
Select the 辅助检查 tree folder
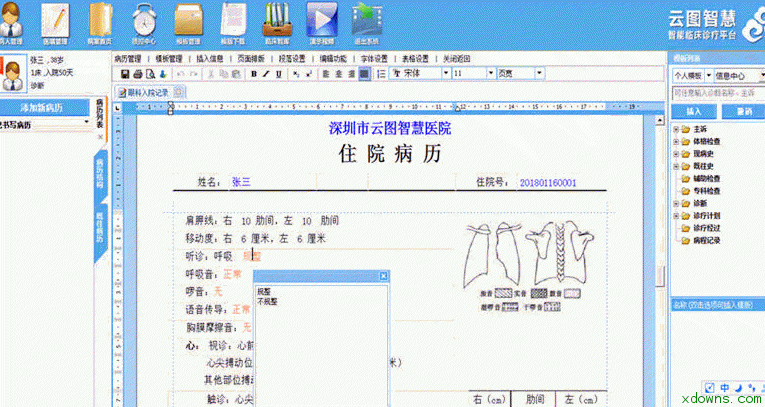(702, 179)
